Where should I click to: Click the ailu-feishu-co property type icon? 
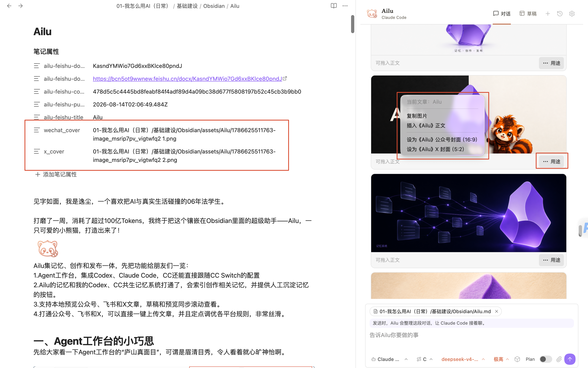[37, 92]
